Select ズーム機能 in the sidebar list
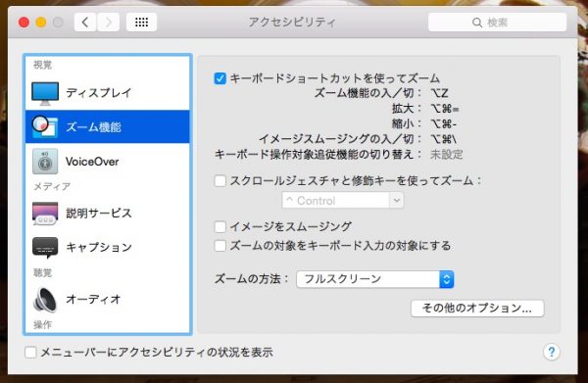Viewport: 588px width, 383px height. pos(108,127)
